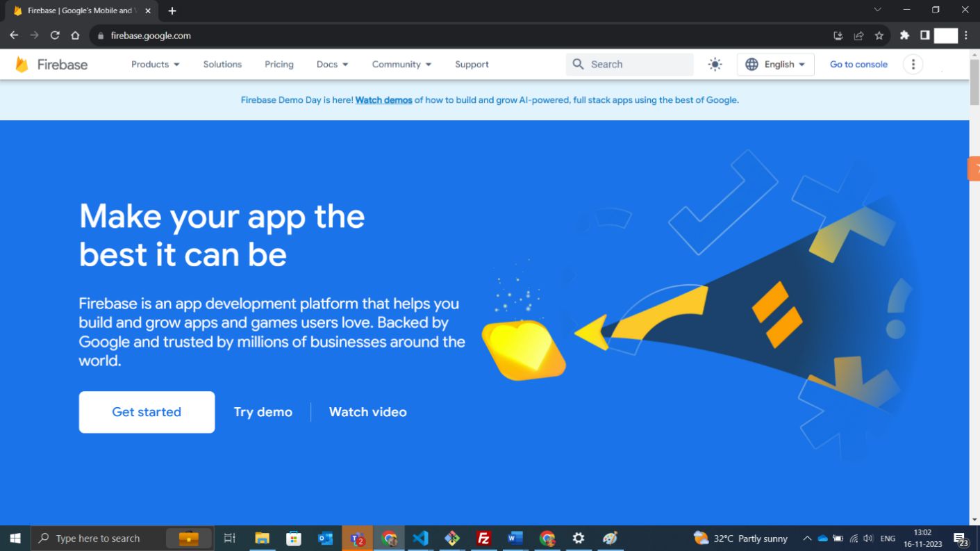The width and height of the screenshot is (980, 551).
Task: Close the Firebase tab
Action: (148, 10)
